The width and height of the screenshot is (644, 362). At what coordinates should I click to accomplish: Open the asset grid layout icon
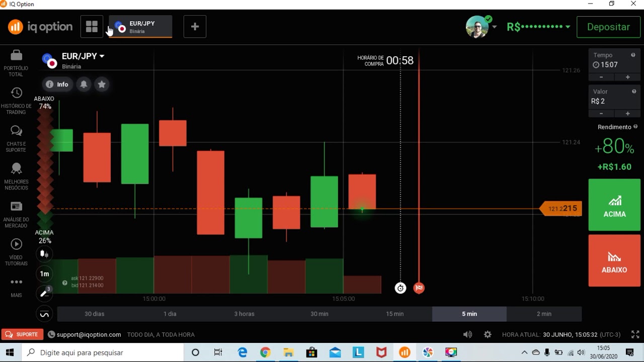point(92,27)
